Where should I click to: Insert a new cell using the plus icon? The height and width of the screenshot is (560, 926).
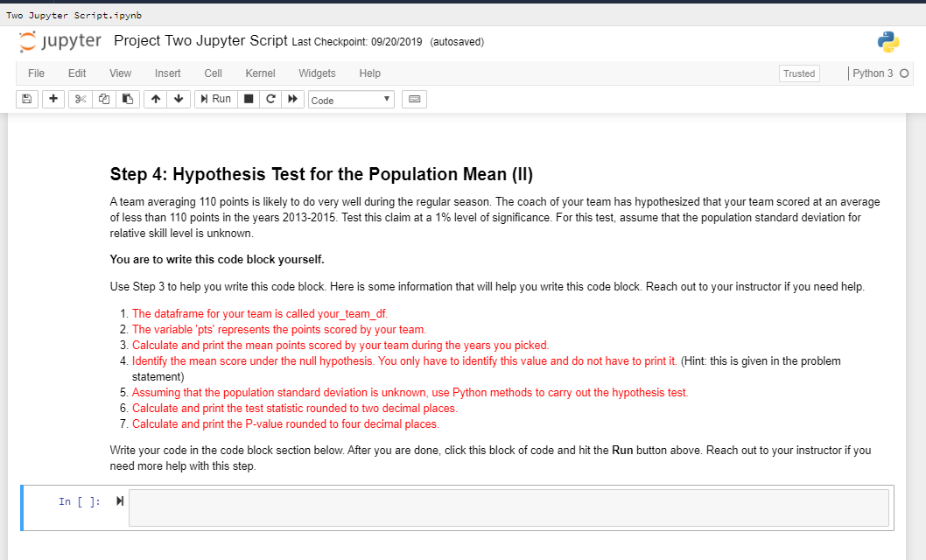click(x=53, y=98)
